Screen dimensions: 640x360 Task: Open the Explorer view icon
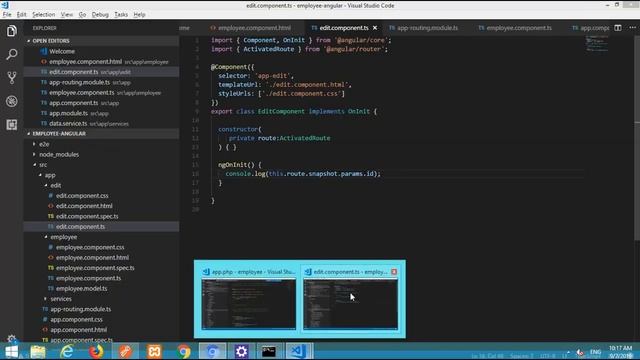click(11, 31)
